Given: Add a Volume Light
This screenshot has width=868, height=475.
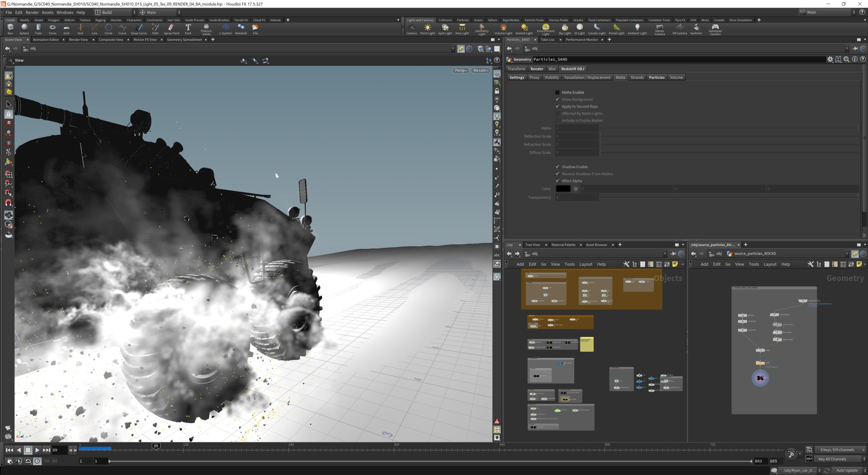Looking at the screenshot, I should pyautogui.click(x=503, y=29).
